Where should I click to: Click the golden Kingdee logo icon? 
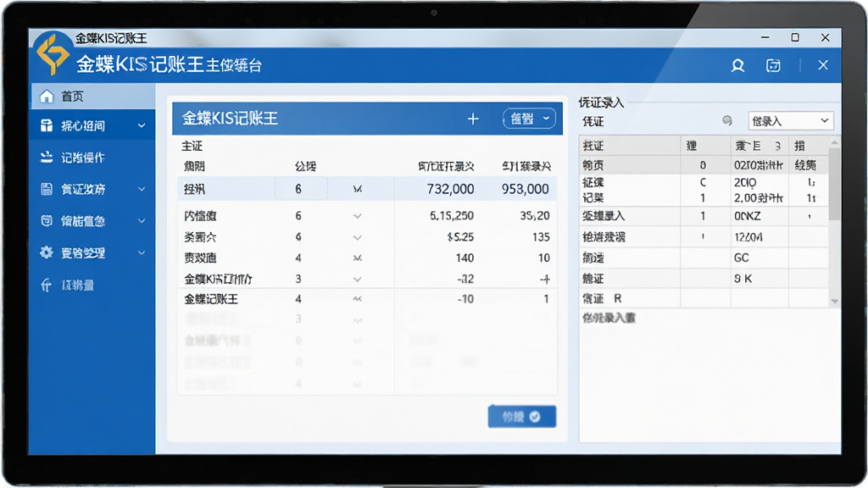(x=53, y=53)
